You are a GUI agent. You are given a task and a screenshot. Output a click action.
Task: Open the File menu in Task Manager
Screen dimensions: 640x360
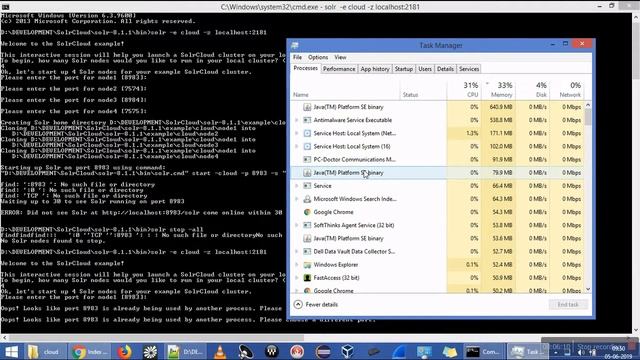[297, 58]
